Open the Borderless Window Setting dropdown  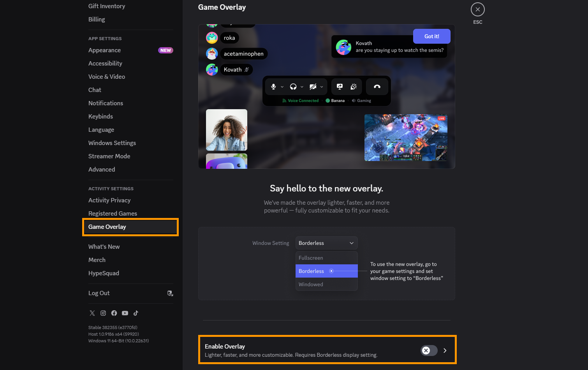click(326, 243)
